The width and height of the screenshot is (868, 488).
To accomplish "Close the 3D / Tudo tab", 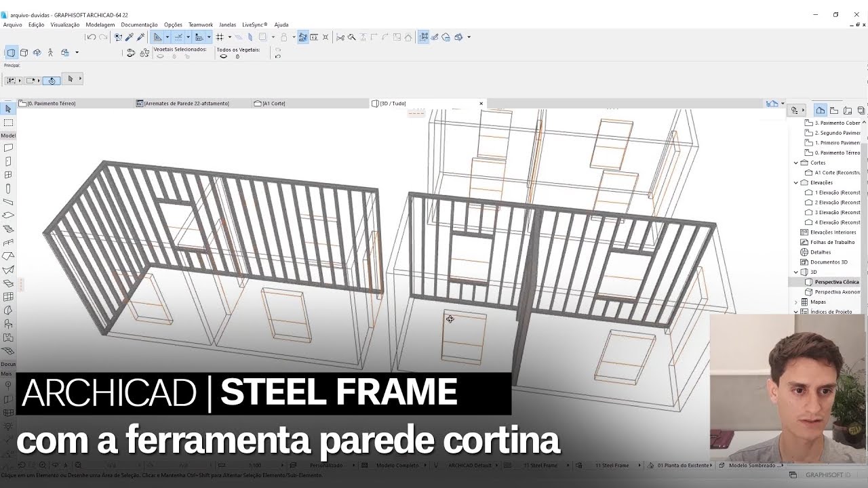I will [x=481, y=104].
